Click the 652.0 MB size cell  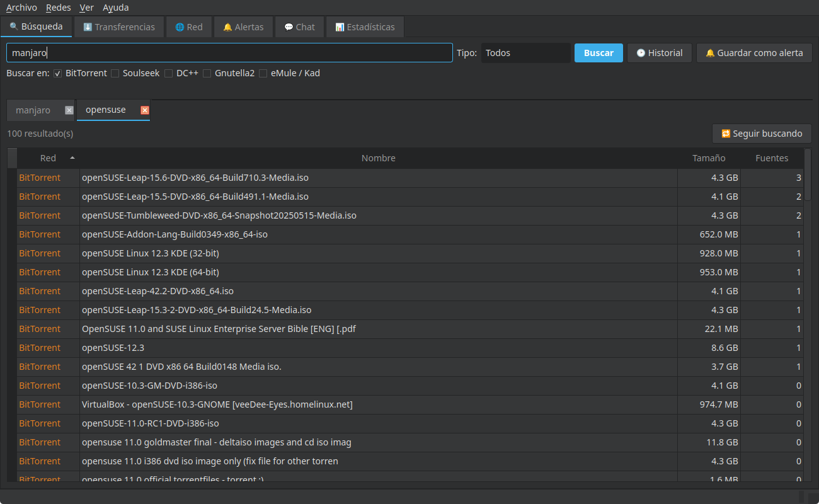tap(709, 234)
